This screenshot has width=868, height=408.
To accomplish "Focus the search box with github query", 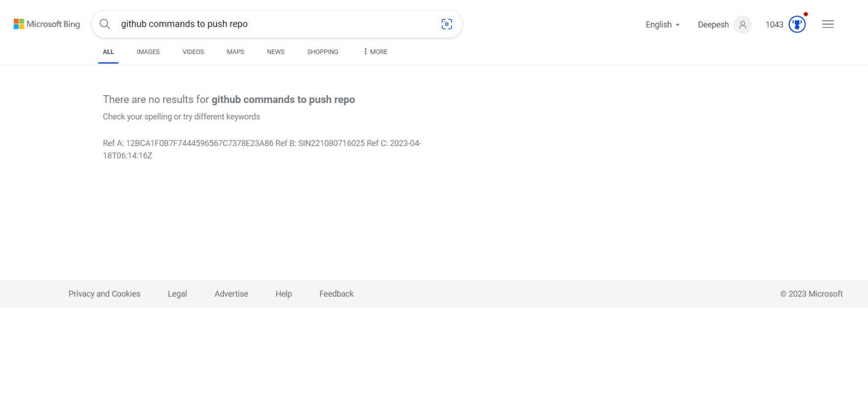I will (x=277, y=24).
